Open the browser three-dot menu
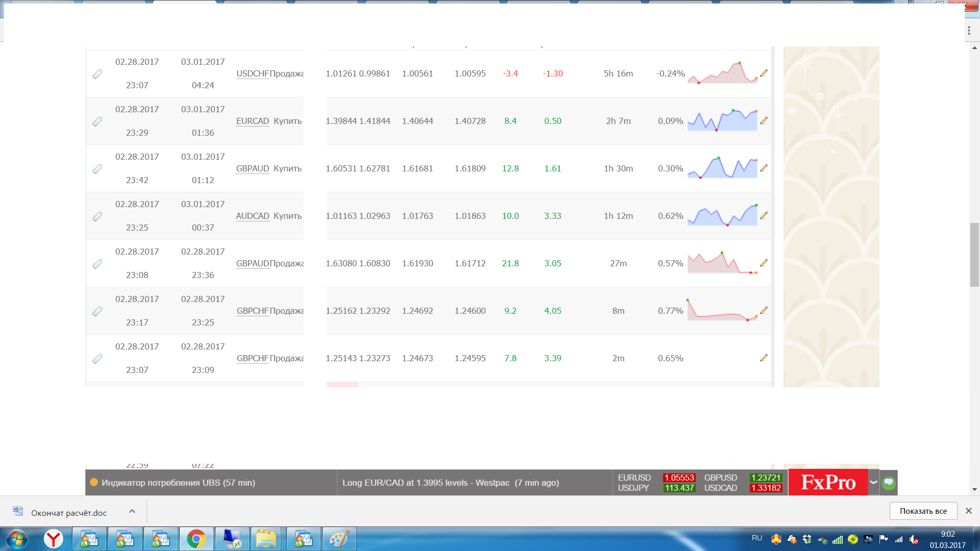 click(969, 31)
